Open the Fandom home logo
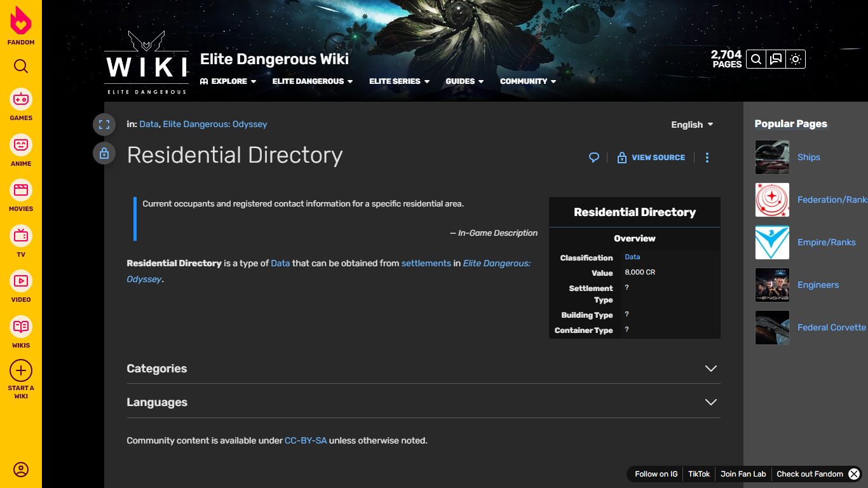The image size is (868, 488). click(x=21, y=25)
